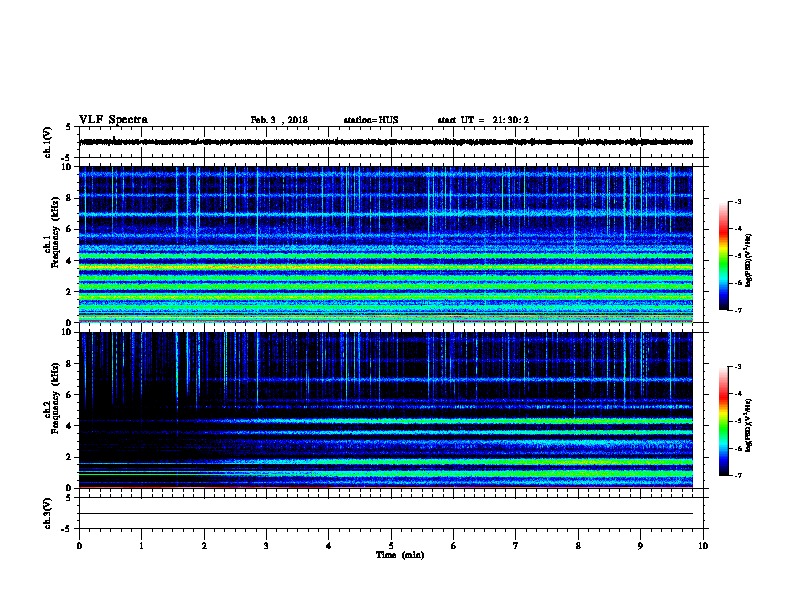Click the "2" kHz tick on ch.2 frequency axis
This screenshot has height=612, width=792.
(x=70, y=457)
